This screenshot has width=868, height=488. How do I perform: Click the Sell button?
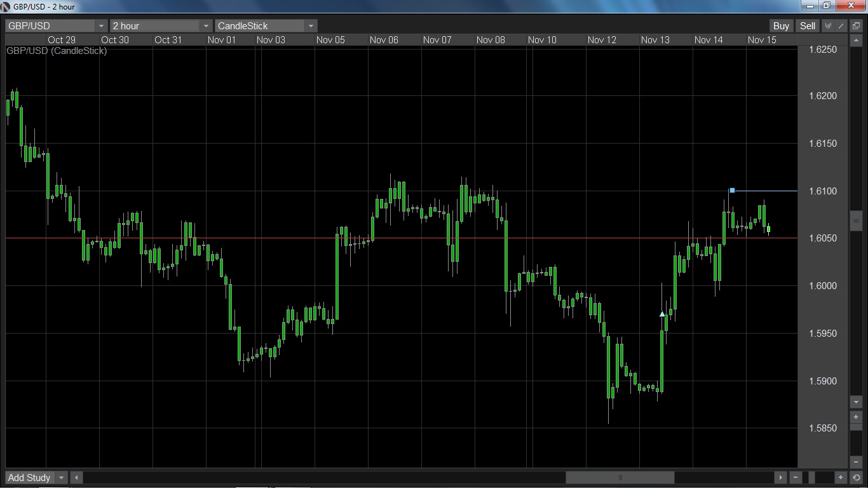point(808,25)
